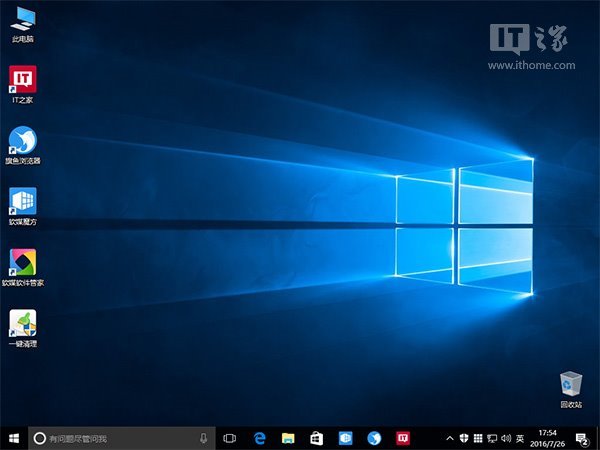The image size is (600, 450).
Task: Select the 软媒魔方 desktop shortcut
Action: point(23,206)
